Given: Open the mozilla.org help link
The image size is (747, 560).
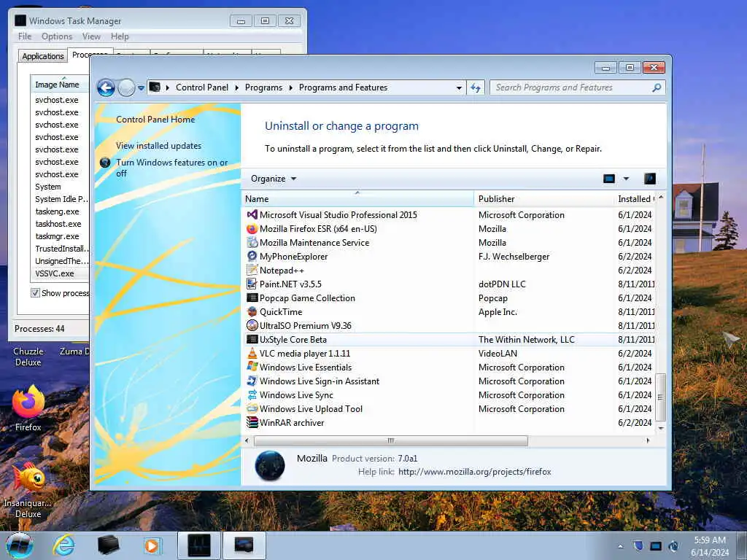Looking at the screenshot, I should [x=474, y=472].
